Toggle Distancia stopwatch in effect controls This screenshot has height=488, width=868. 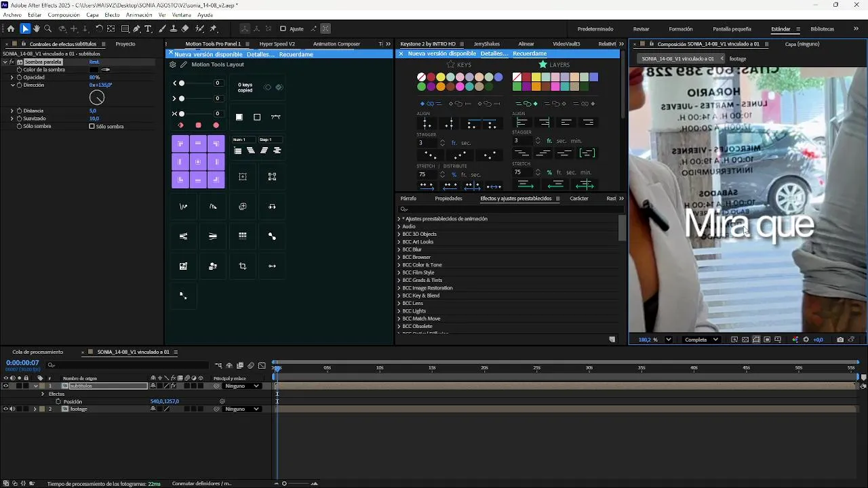click(x=19, y=110)
